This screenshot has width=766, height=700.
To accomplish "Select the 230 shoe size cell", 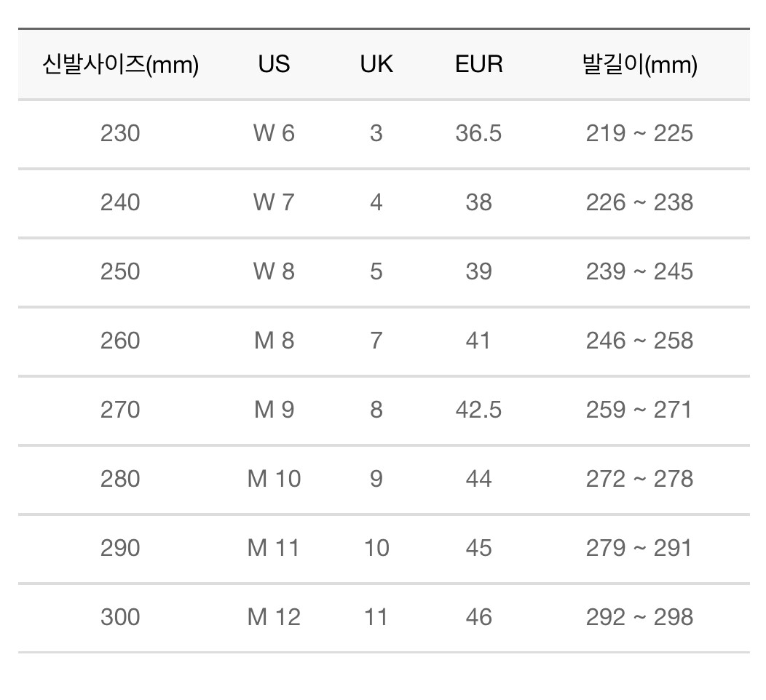I will click(x=120, y=134).
